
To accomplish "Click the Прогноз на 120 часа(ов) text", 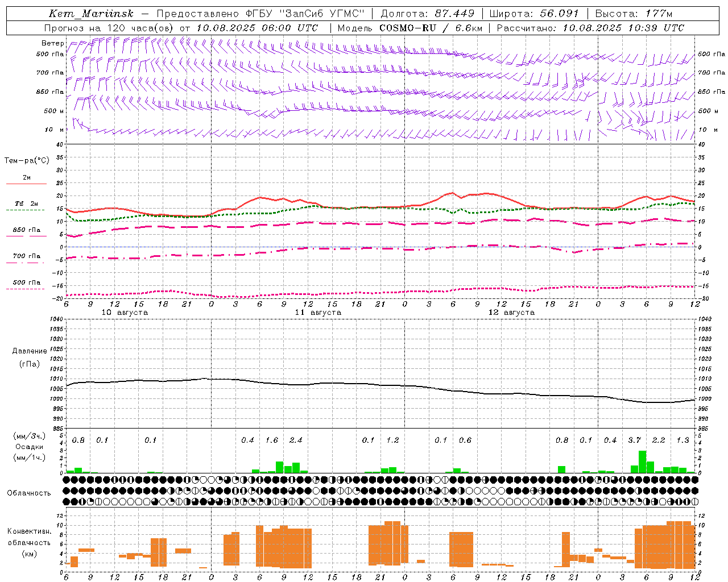I will (109, 28).
